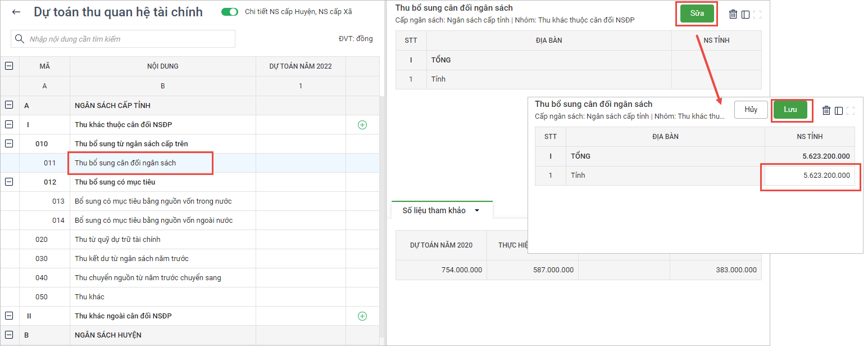Collapse group 012 Thu bổ sung có mục tiêu
This screenshot has width=868, height=346.
coord(10,182)
